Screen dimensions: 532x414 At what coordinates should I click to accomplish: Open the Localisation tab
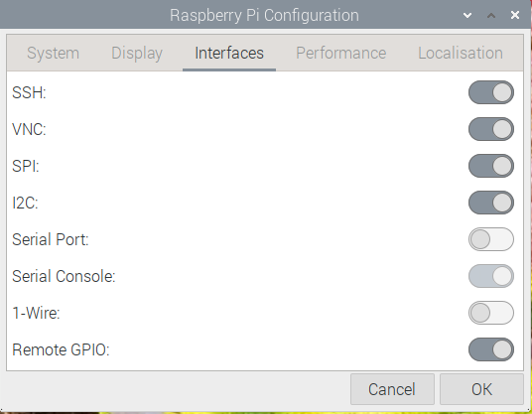pyautogui.click(x=461, y=53)
